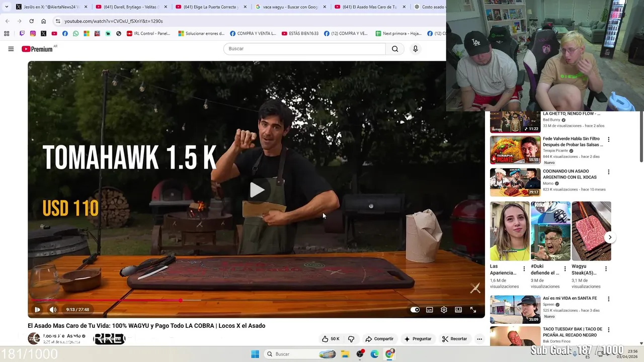Open the Solucionar errores bookmark
The height and width of the screenshot is (362, 644).
click(x=201, y=34)
